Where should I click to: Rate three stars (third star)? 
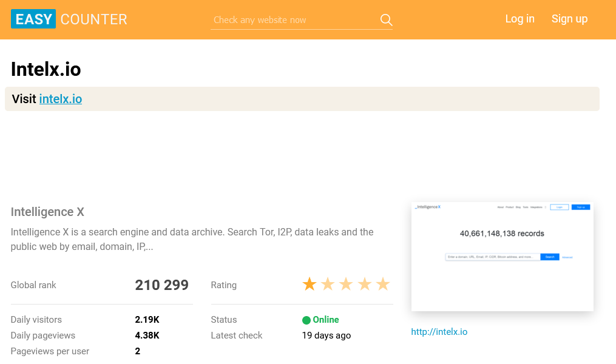346,284
